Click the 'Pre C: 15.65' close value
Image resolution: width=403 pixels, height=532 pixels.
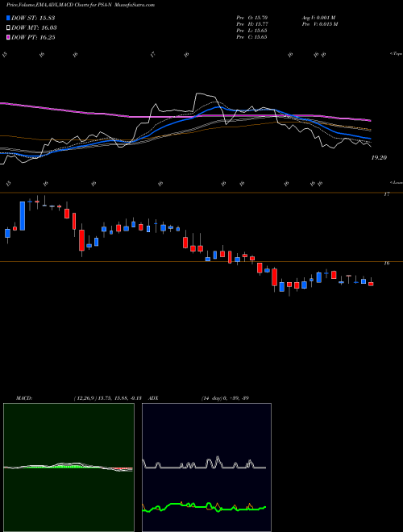[x=253, y=36]
